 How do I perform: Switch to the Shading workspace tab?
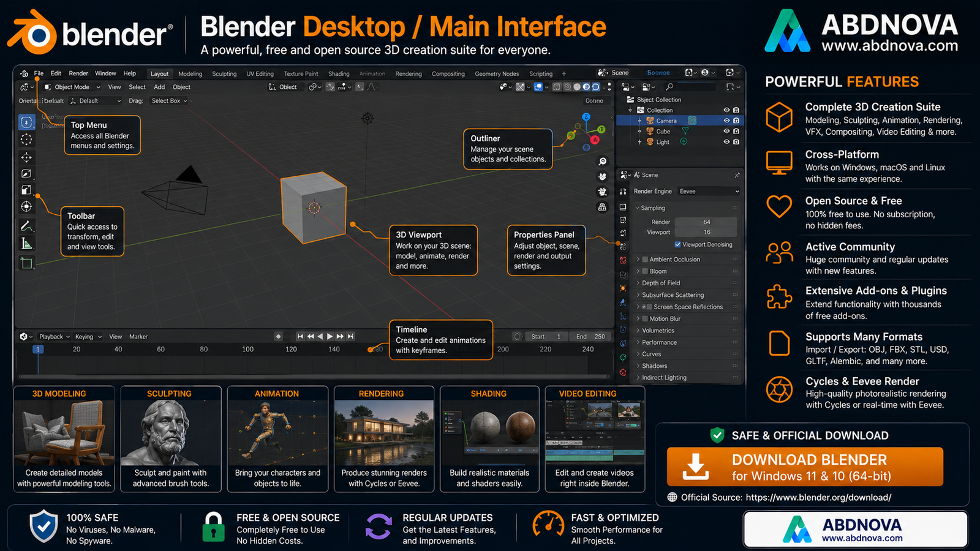(x=339, y=74)
